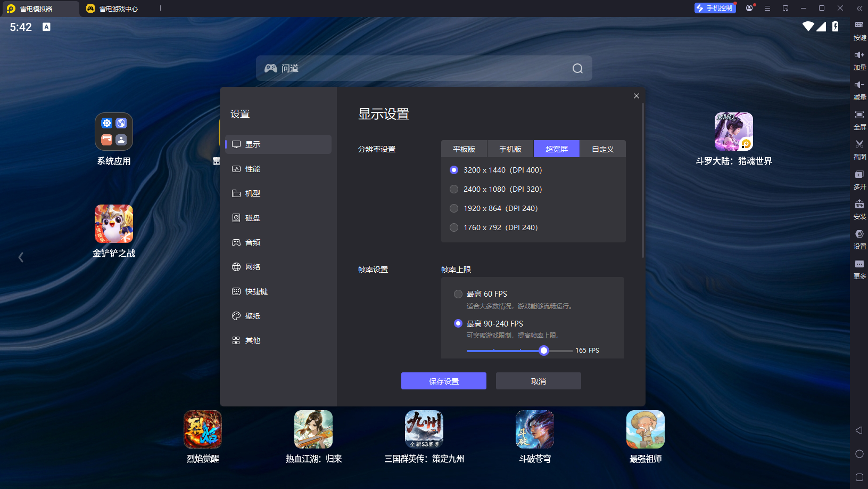This screenshot has height=489, width=868.
Task: Switch to the 手机版 resolution tab
Action: 510,149
